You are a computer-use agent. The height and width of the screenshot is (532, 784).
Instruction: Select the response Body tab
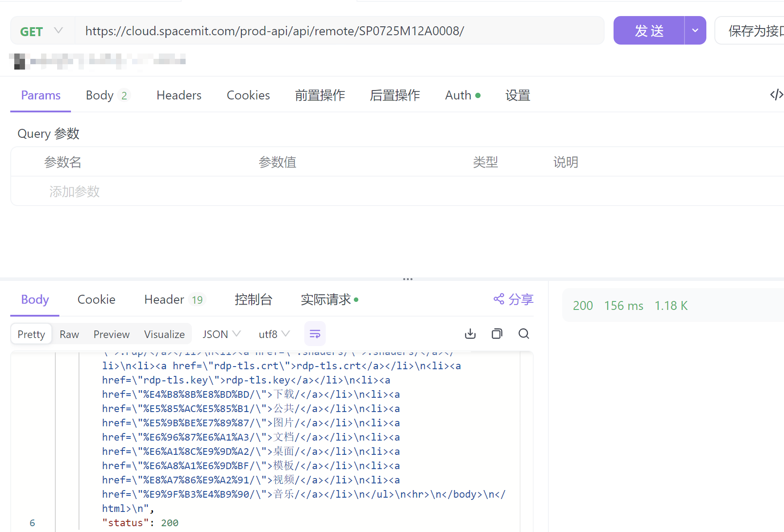(x=35, y=300)
